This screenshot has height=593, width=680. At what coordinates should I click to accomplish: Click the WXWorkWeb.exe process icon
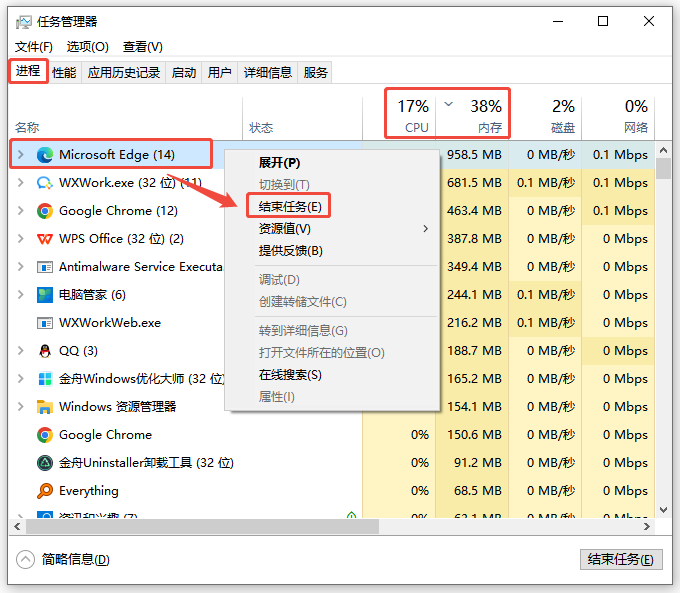tap(45, 323)
